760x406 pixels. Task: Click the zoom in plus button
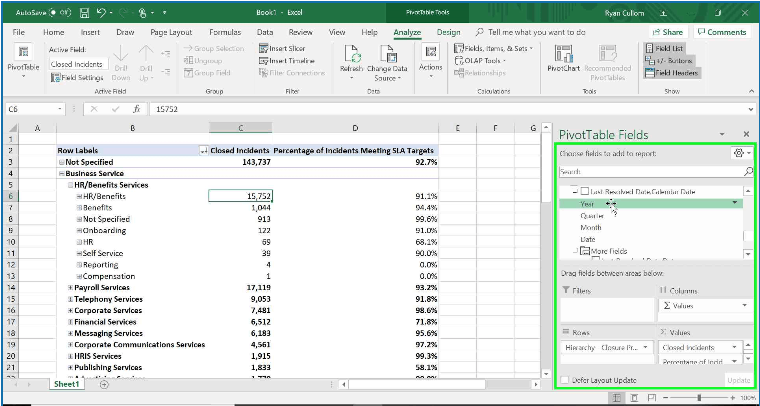click(x=733, y=398)
